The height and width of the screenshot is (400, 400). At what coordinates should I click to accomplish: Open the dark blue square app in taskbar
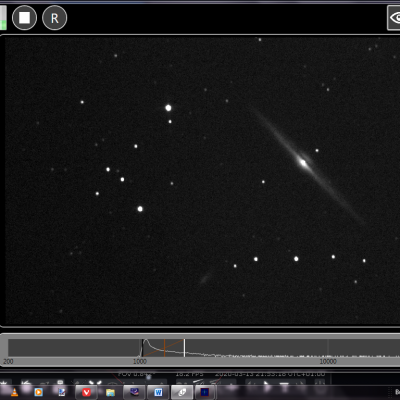click(205, 392)
